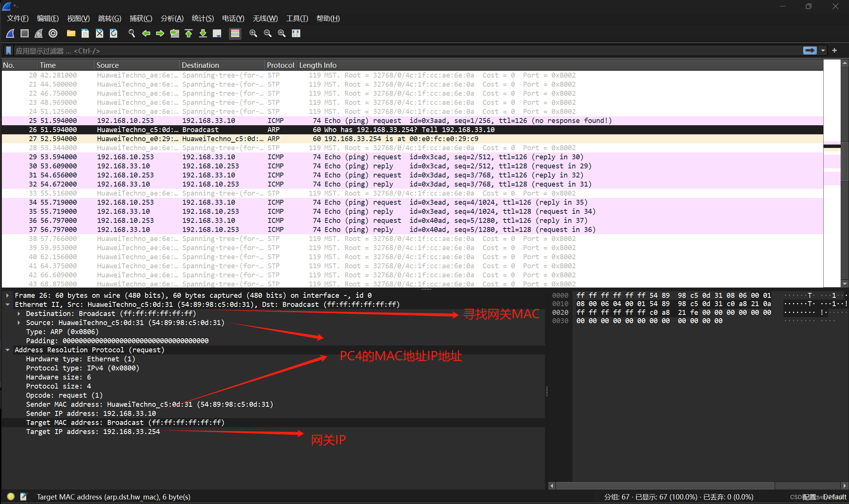This screenshot has width=849, height=504.
Task: Click the resize columns icon
Action: click(x=296, y=33)
